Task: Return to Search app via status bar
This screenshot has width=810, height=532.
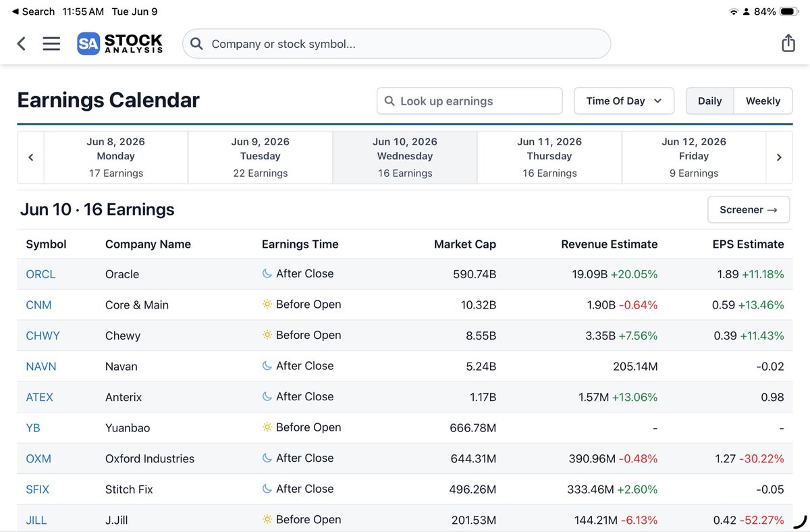Action: coord(33,11)
